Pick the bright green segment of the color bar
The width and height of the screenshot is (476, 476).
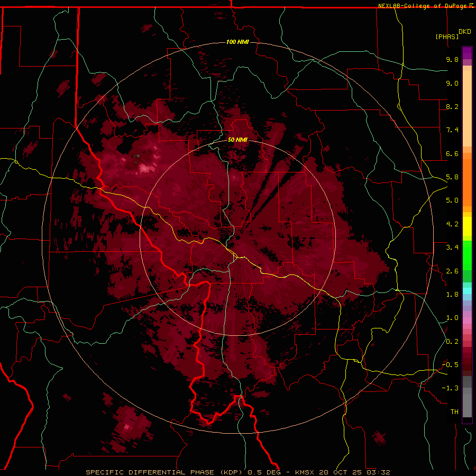click(467, 255)
